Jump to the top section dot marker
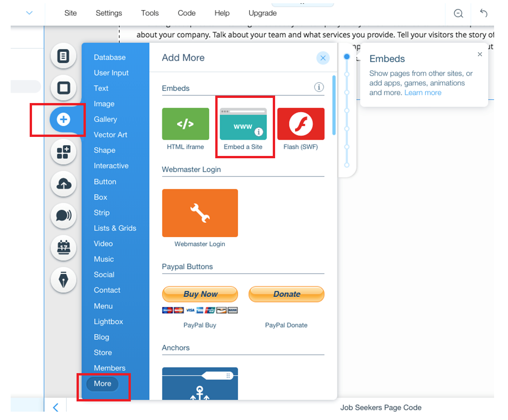 click(347, 57)
